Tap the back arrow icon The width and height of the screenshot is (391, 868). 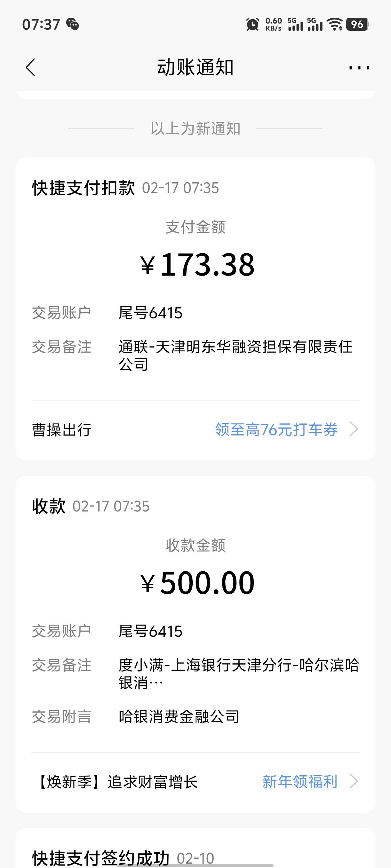[30, 67]
